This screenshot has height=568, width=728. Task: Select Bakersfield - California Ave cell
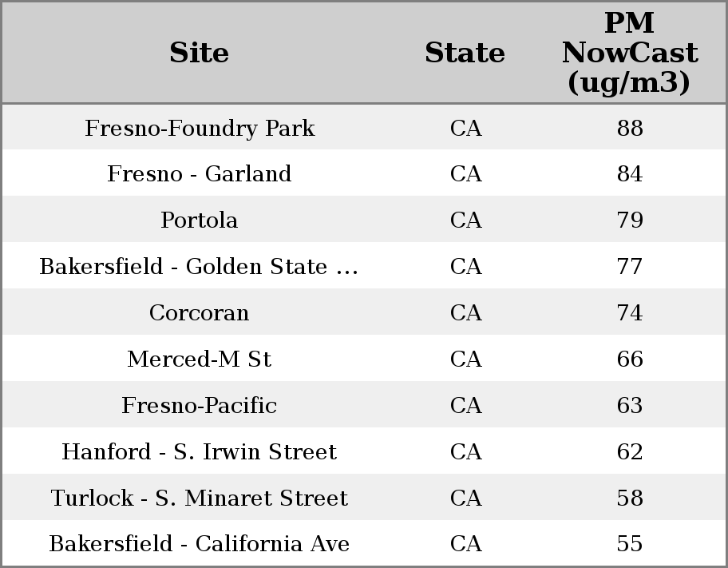click(200, 544)
